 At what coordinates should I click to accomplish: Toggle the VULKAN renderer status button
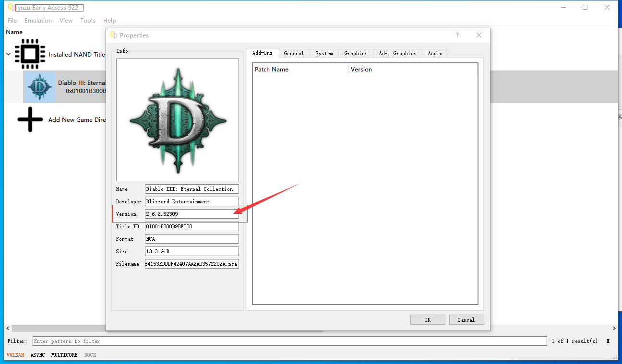[x=15, y=355]
